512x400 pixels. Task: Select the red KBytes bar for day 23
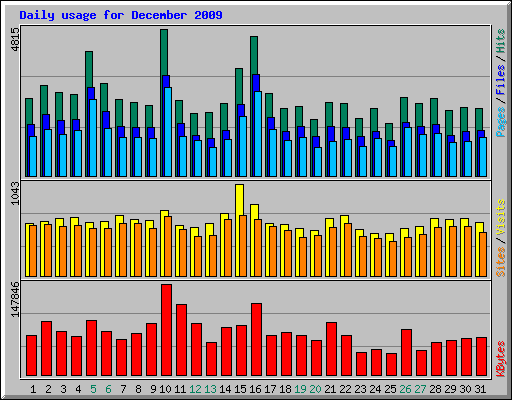point(362,364)
